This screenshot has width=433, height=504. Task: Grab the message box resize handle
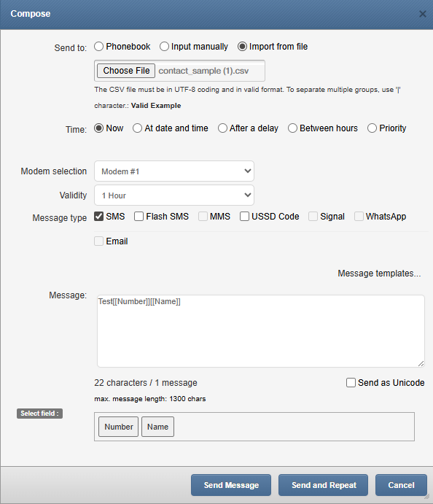(x=421, y=363)
